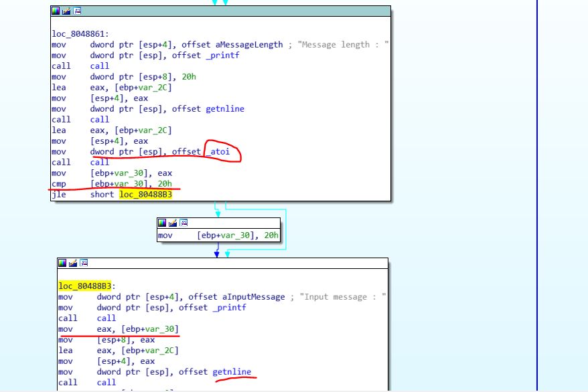Follow the highlighted loc_80488B3 jump target
The image size is (588, 392).
tap(145, 195)
